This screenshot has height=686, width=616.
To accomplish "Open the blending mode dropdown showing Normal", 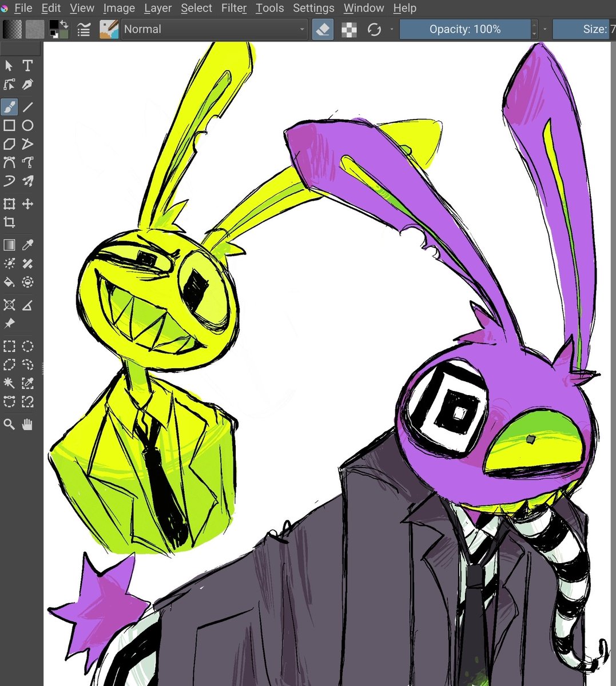I will (x=214, y=29).
